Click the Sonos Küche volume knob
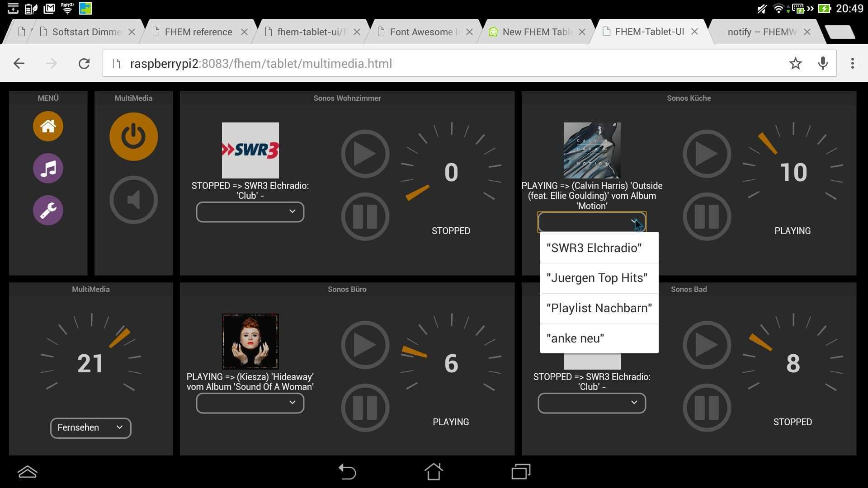 pos(793,172)
